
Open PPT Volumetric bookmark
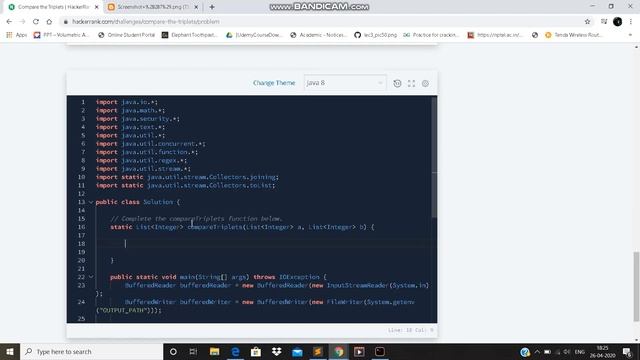point(61,35)
